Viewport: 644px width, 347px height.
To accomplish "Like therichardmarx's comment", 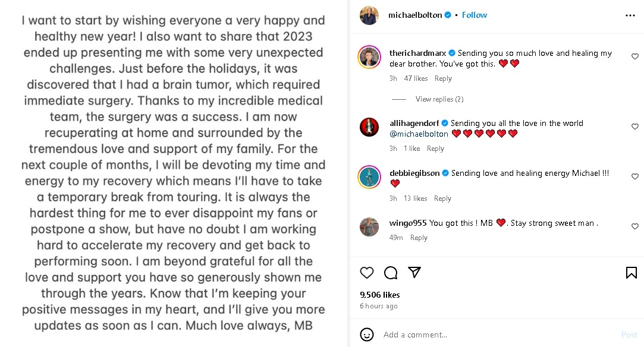I will pyautogui.click(x=635, y=57).
